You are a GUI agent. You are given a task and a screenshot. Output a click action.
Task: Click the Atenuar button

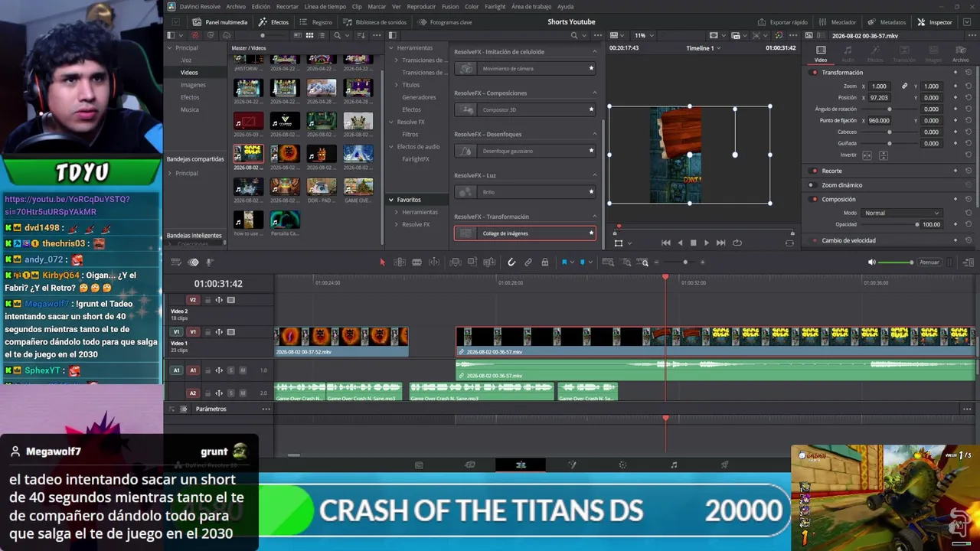coord(929,262)
